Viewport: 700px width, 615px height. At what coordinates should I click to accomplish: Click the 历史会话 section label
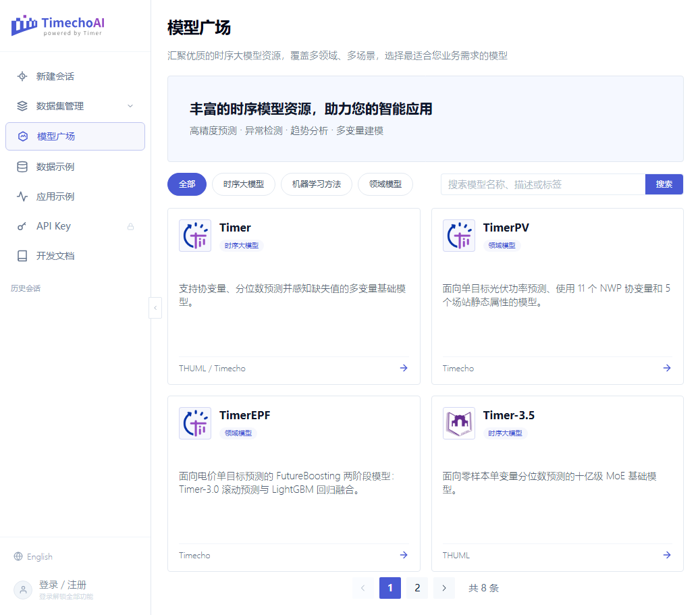(26, 288)
